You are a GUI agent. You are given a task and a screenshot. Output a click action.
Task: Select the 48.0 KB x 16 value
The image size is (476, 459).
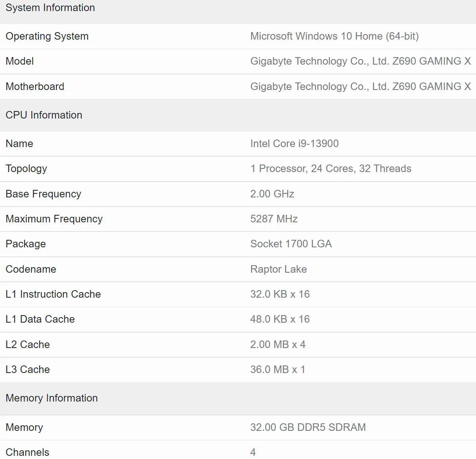280,319
